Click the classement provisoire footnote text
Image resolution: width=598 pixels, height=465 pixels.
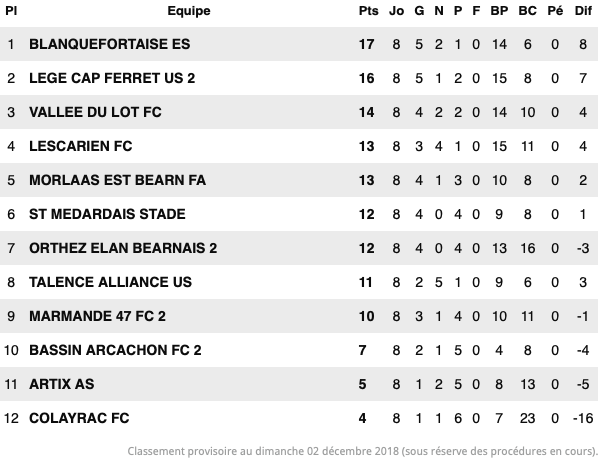tap(362, 451)
